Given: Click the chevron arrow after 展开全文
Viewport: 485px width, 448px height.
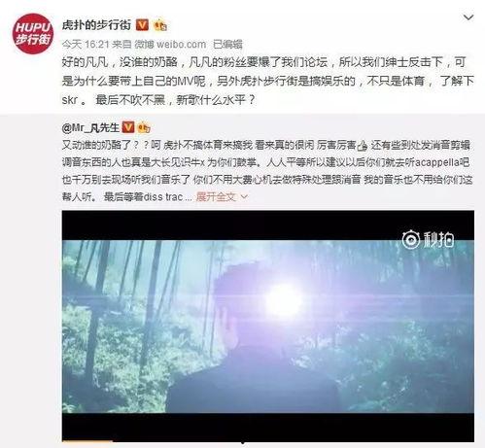Looking at the screenshot, I should coord(244,196).
